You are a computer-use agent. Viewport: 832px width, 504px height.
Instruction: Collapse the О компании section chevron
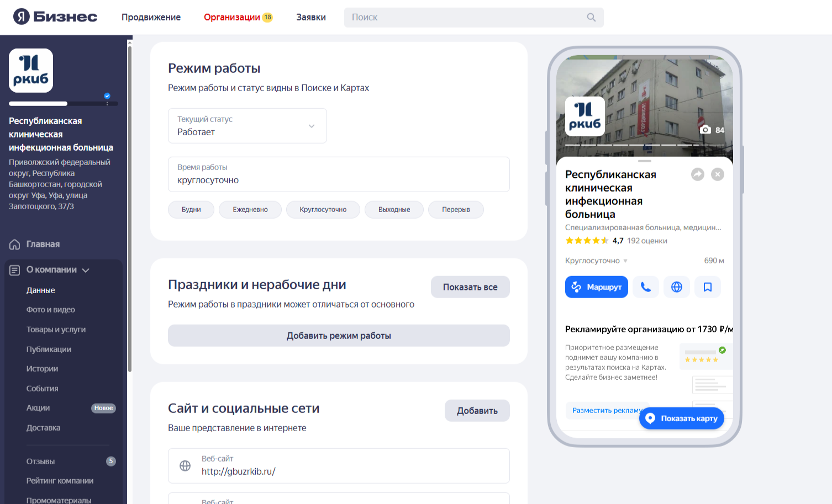pos(86,270)
